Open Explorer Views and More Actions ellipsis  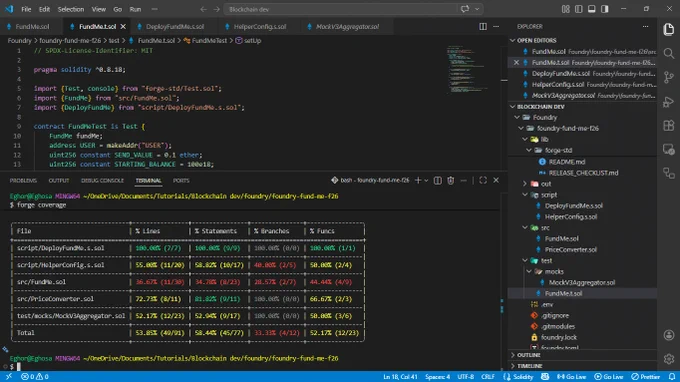[645, 26]
